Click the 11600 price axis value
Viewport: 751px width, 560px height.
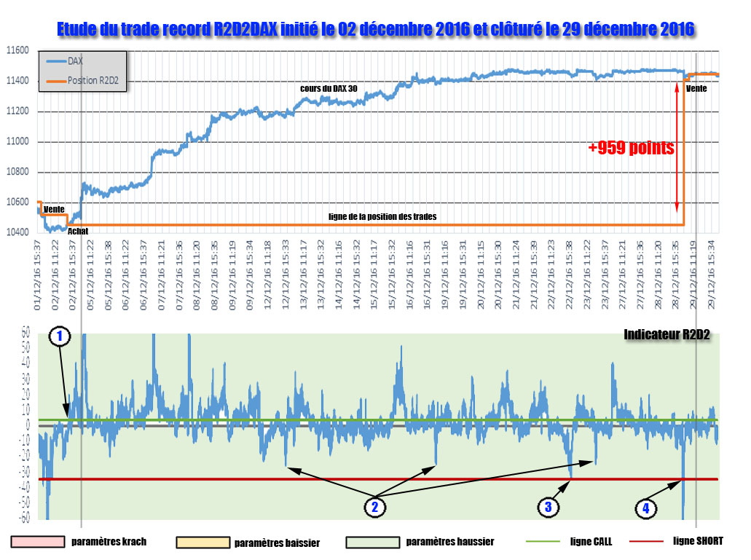point(17,50)
